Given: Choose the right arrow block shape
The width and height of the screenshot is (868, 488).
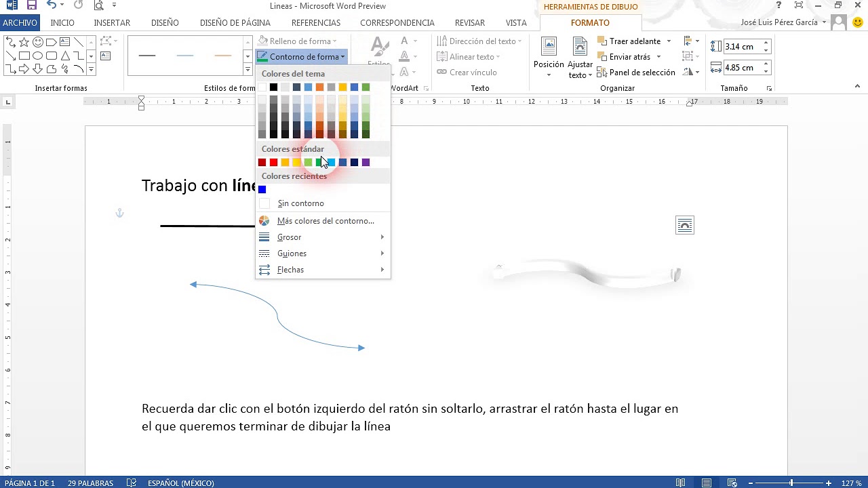Looking at the screenshot, I should click(24, 69).
